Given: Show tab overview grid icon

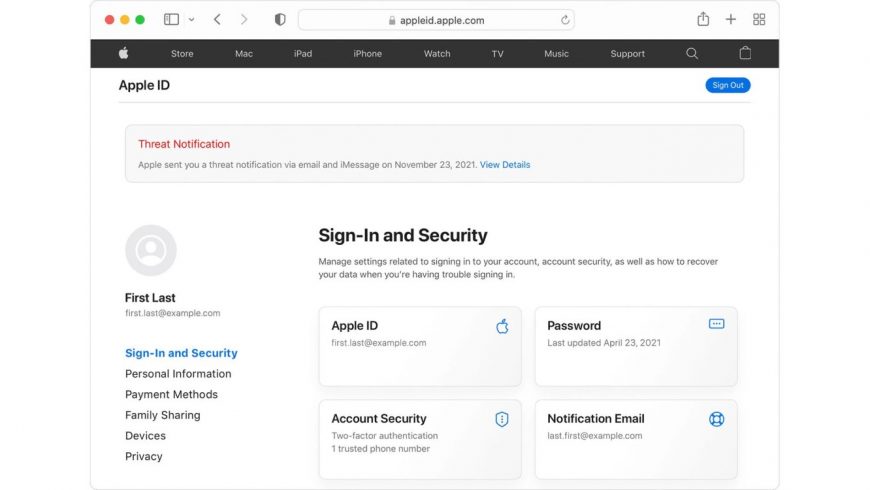Looking at the screenshot, I should point(759,19).
